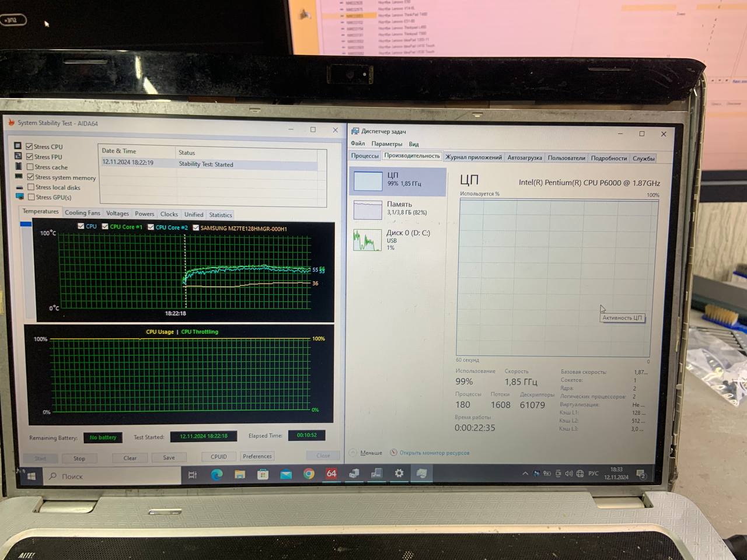This screenshot has width=747, height=560.
Task: Open the Вид menu in Task Manager
Action: [x=414, y=144]
